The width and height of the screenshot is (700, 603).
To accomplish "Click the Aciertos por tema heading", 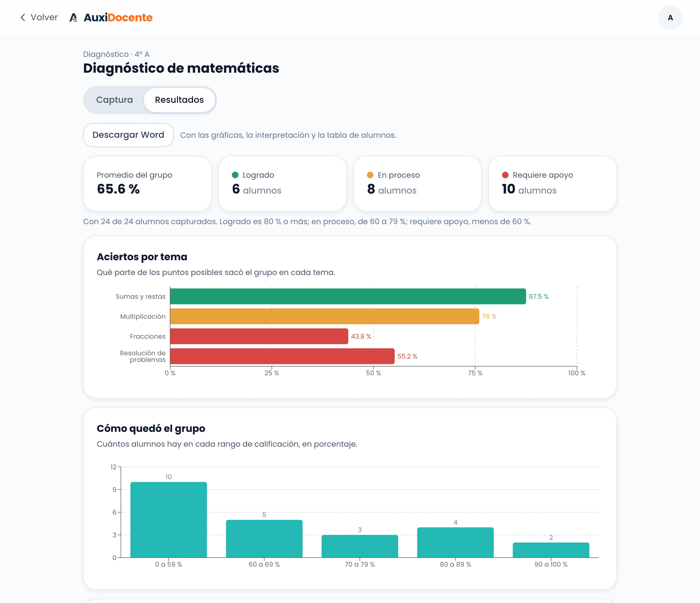I will [x=142, y=257].
